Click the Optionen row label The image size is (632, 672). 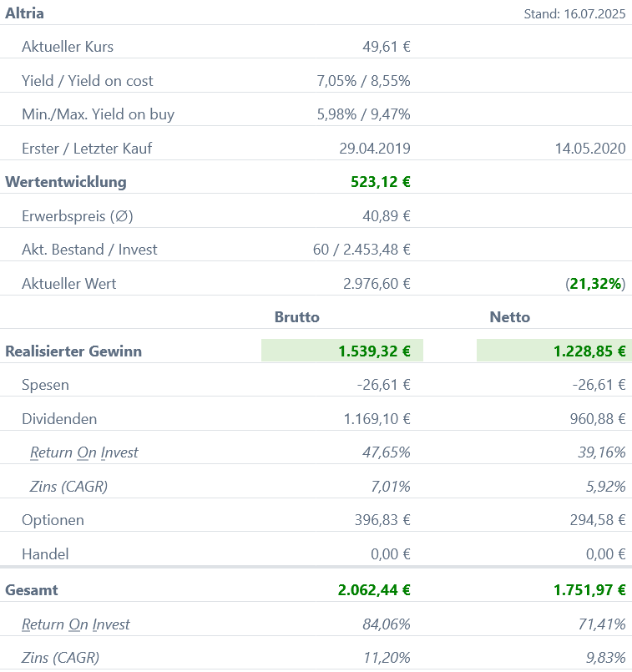53,520
